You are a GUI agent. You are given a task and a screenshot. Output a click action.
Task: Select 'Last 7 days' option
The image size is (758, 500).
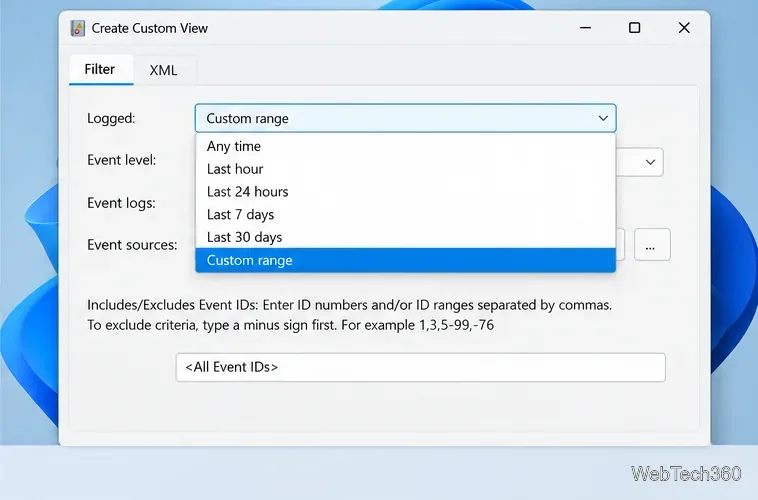coord(406,214)
